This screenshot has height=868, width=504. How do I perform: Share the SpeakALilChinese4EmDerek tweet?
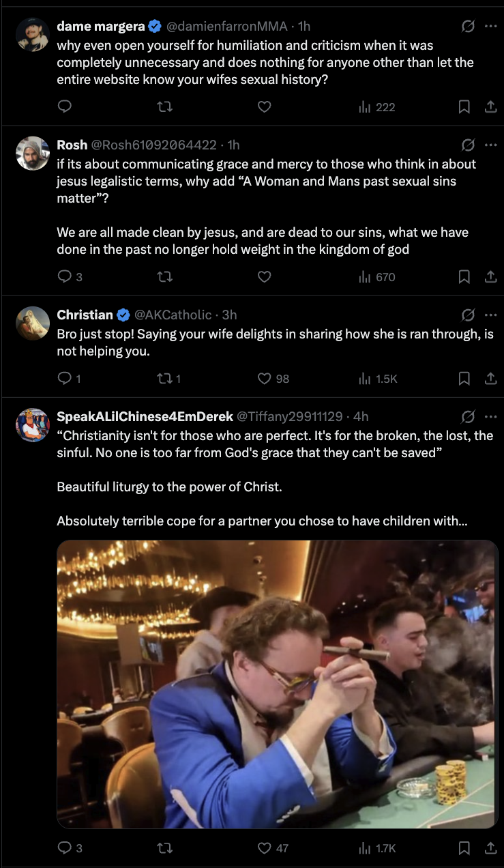(490, 848)
